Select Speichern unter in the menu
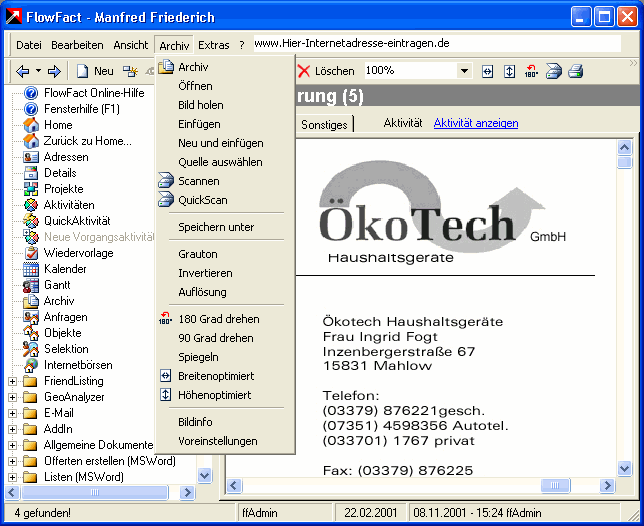The height and width of the screenshot is (526, 644). tap(216, 227)
